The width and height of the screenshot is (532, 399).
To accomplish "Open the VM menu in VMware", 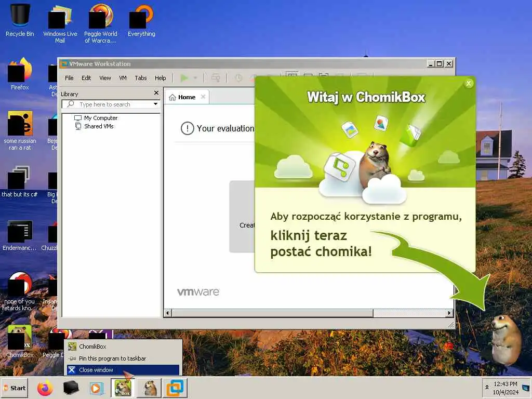I will tap(123, 78).
